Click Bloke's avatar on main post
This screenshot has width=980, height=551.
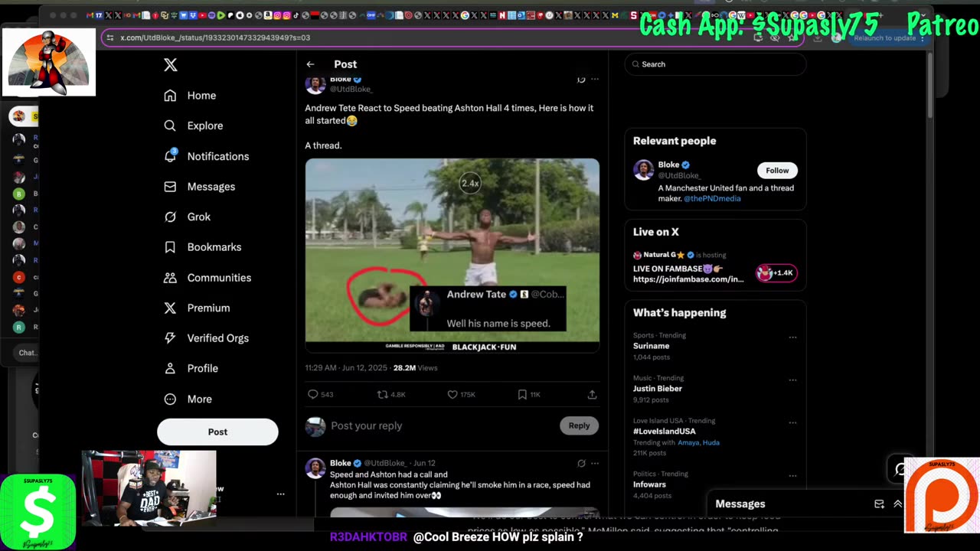point(315,83)
